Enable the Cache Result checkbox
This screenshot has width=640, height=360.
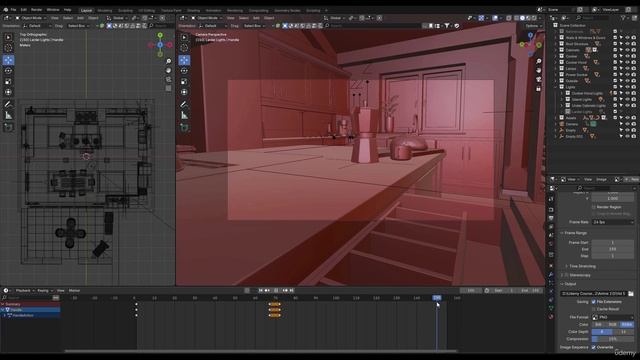(x=593, y=309)
